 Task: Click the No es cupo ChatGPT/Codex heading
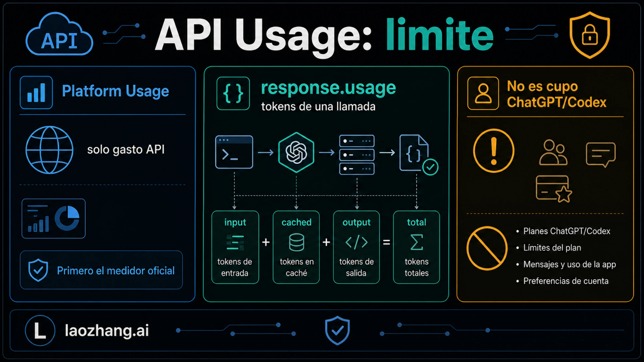[557, 94]
